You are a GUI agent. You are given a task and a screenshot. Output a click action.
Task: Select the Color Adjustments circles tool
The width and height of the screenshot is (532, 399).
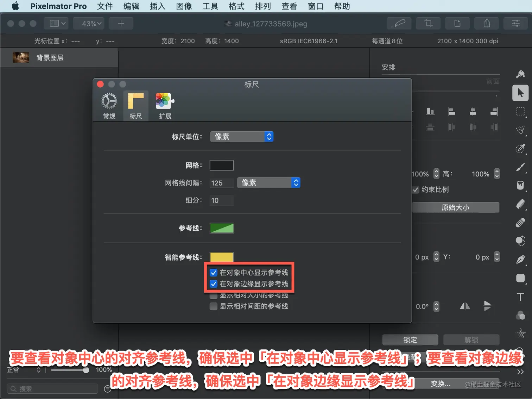coord(520,315)
